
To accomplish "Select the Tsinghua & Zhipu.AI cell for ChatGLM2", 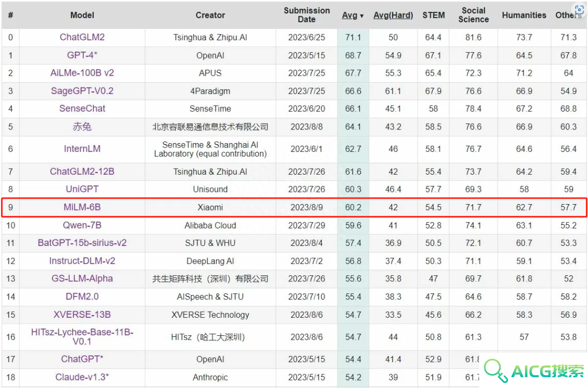I will tap(210, 37).
